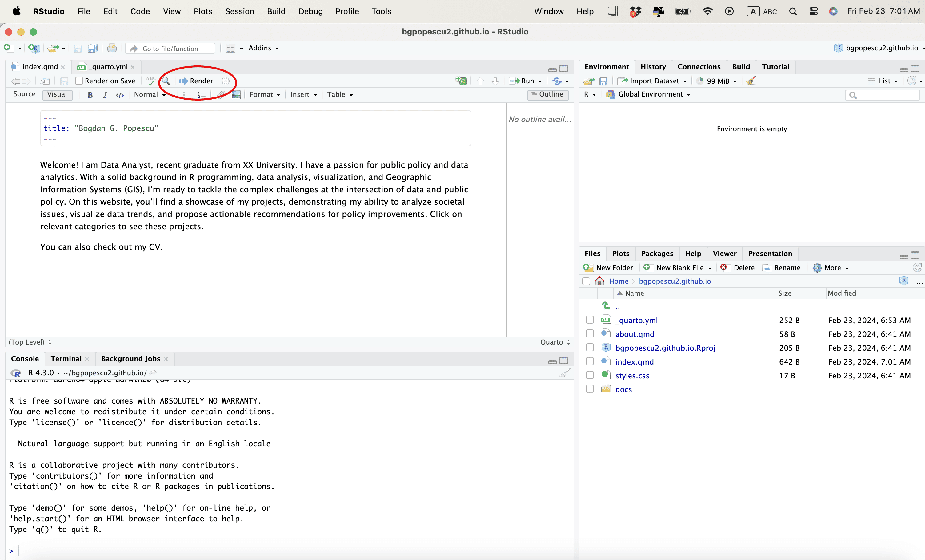The image size is (925, 560).
Task: Insert a bulleted list
Action: [186, 95]
